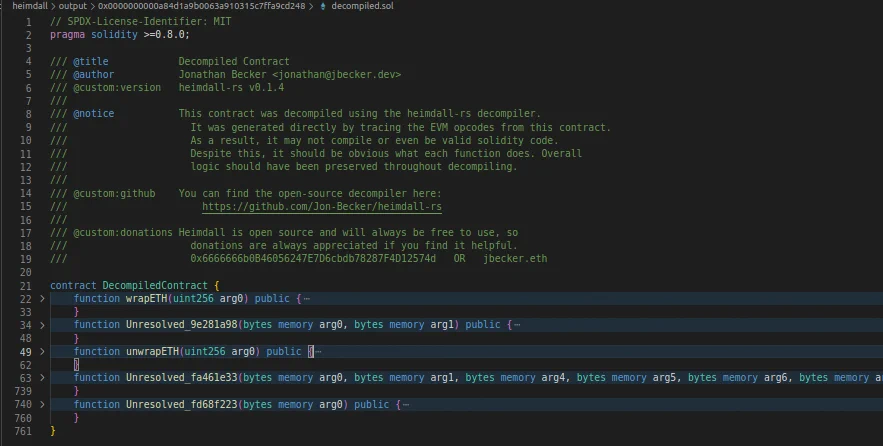Expand the folded Unresolved_fd68f223 function at line 740
Viewport: 883px width, 446px height.
coord(42,404)
